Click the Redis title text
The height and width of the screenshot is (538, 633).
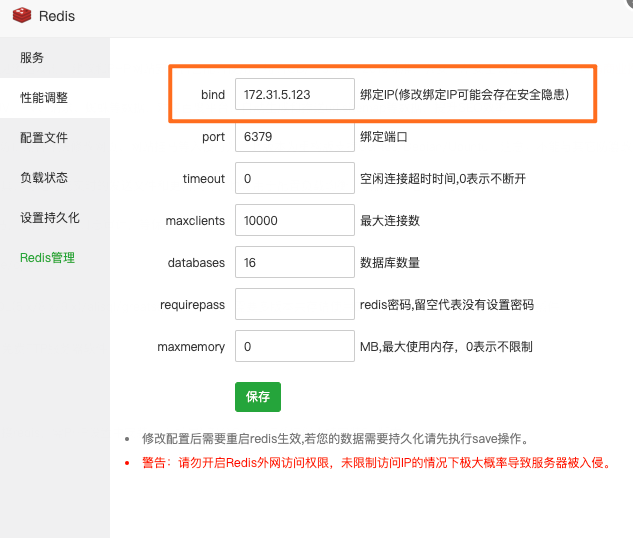pyautogui.click(x=57, y=16)
